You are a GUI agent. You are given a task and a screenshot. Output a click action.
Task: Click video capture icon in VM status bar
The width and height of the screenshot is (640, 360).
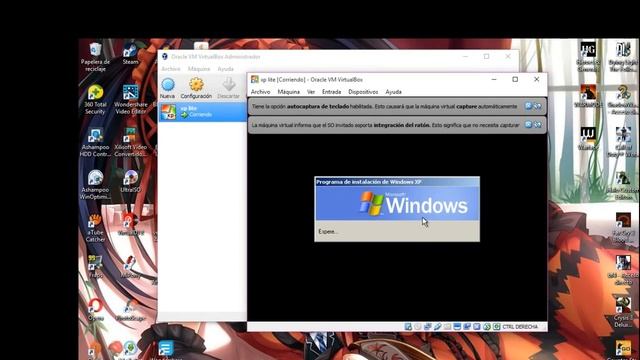pyautogui.click(x=467, y=327)
